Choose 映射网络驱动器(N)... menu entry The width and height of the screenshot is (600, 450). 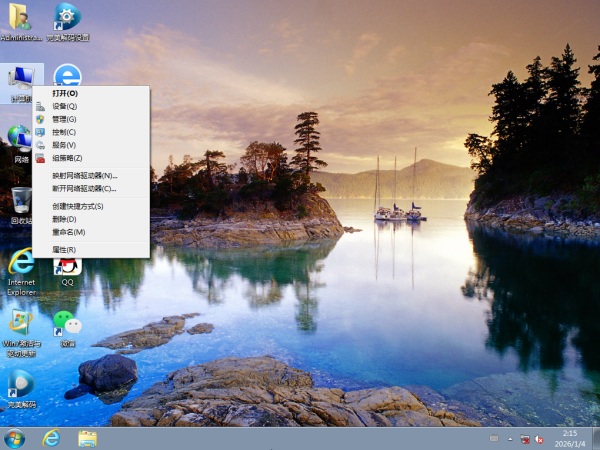(85, 175)
